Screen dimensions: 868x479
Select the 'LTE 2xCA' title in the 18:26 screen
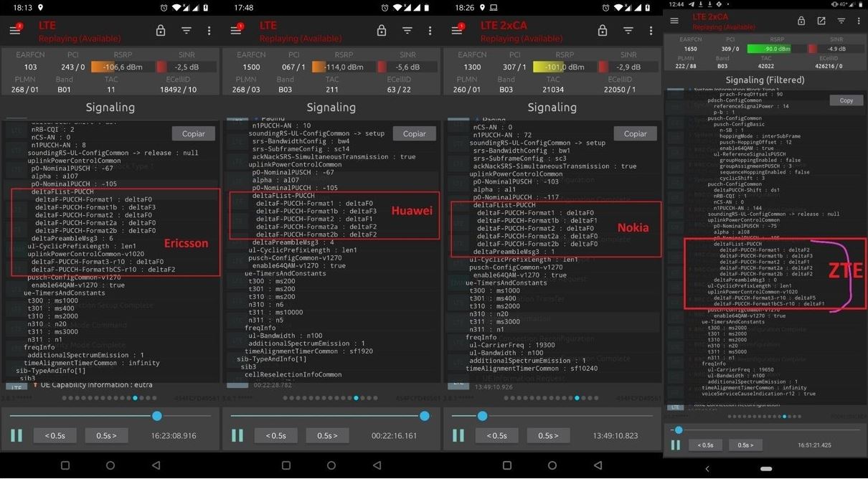click(x=504, y=25)
